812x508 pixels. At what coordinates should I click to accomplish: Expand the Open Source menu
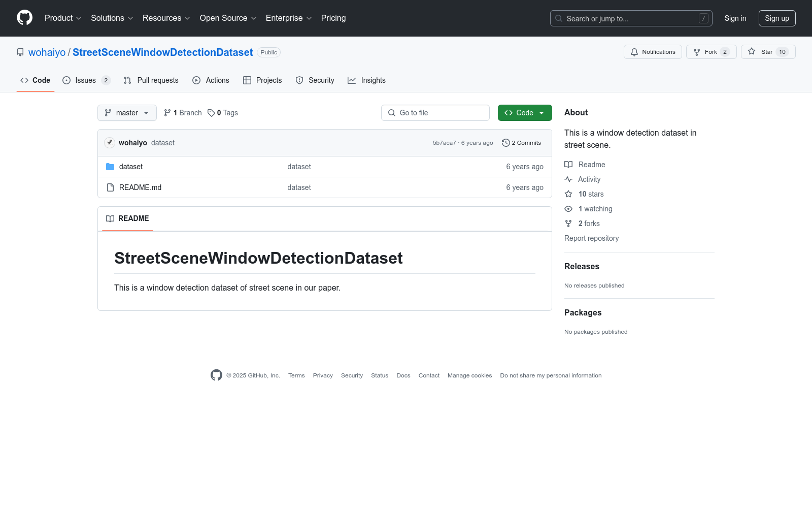(x=228, y=18)
